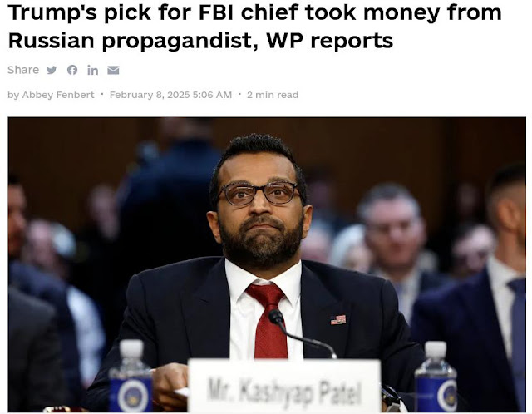
Task: Click the eyeglasses on the seated man
Action: click(260, 194)
